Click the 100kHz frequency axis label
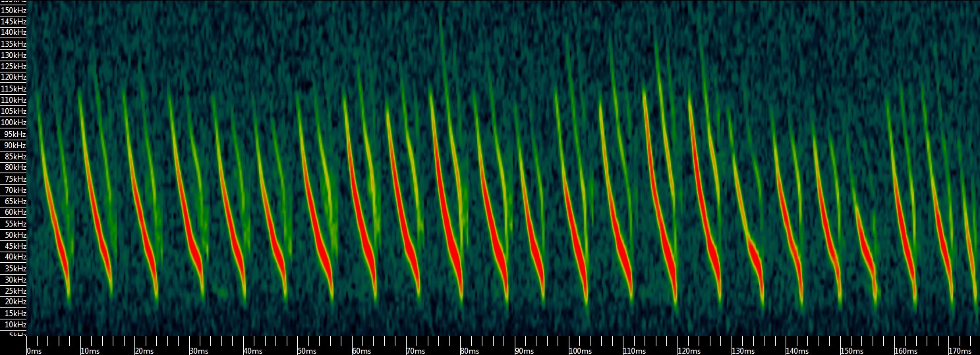Image resolution: width=980 pixels, height=355 pixels. [13, 123]
